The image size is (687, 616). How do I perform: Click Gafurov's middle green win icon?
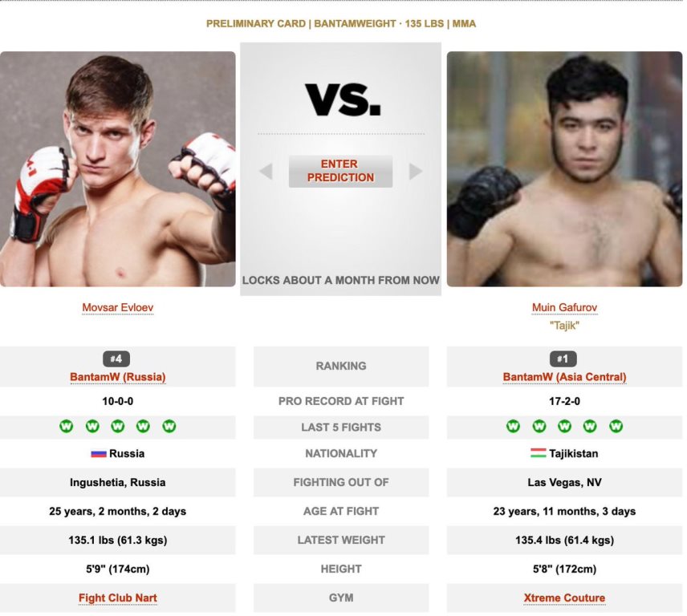(x=565, y=427)
